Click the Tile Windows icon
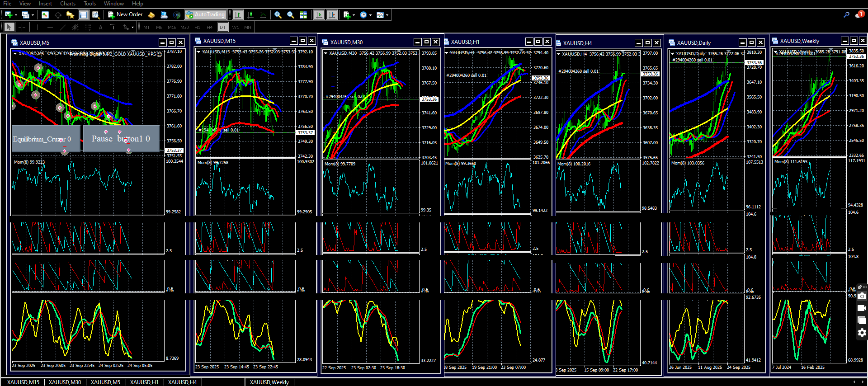 click(303, 15)
